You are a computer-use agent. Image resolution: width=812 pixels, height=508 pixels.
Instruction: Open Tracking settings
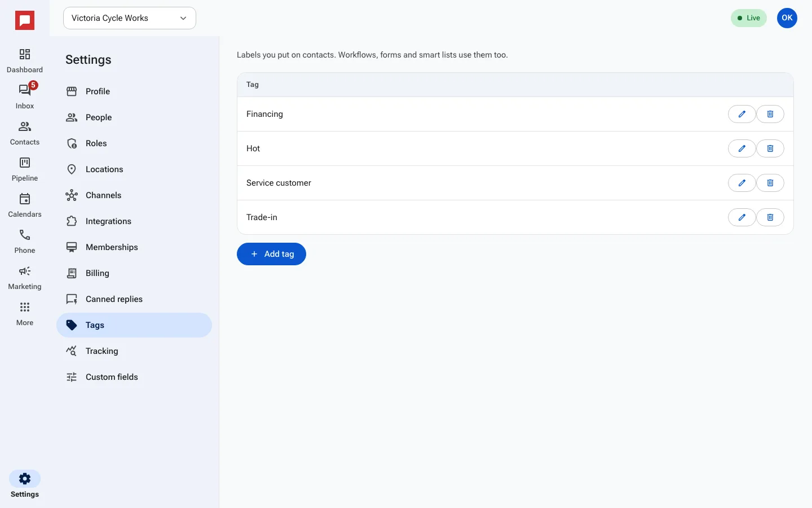pyautogui.click(x=134, y=351)
